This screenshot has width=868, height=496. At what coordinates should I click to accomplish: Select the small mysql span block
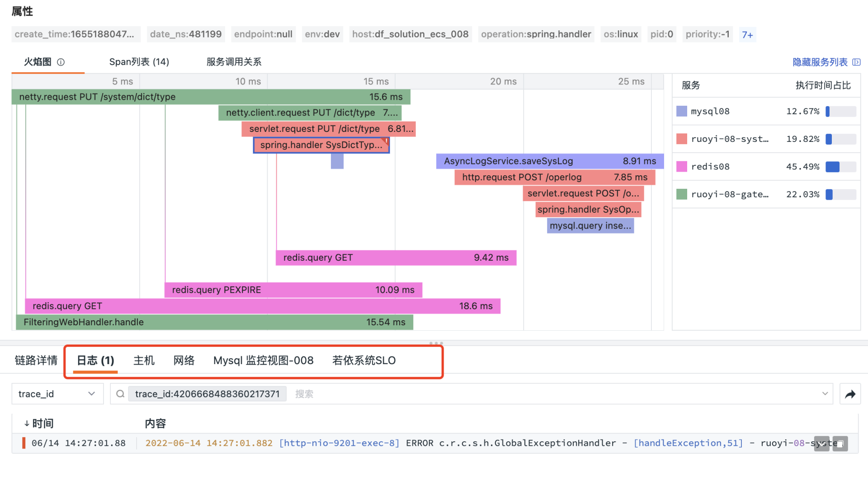point(337,161)
